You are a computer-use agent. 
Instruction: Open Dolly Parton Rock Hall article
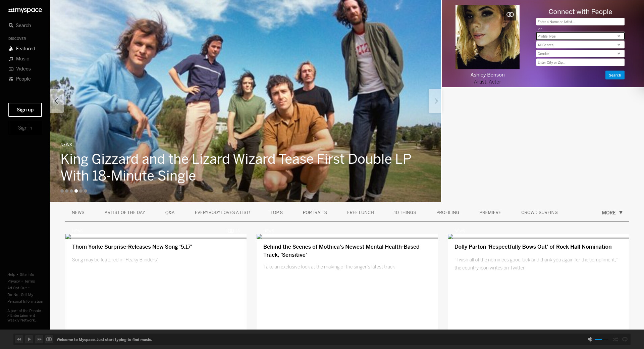533,247
